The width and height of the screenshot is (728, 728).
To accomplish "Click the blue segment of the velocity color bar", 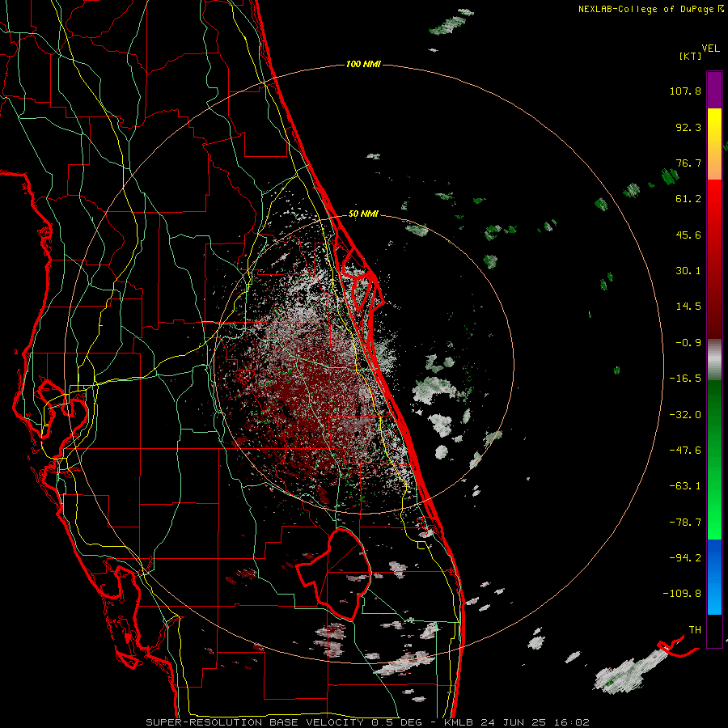I will [x=714, y=577].
